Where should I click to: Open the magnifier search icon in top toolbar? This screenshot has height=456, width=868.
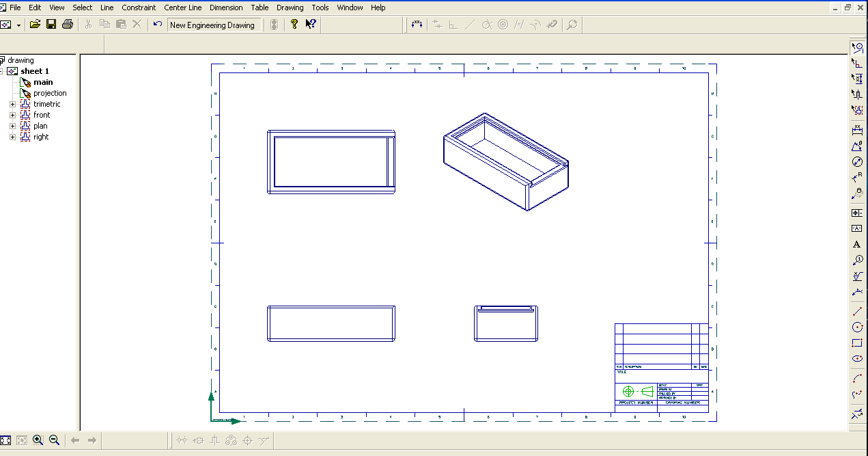(572, 25)
